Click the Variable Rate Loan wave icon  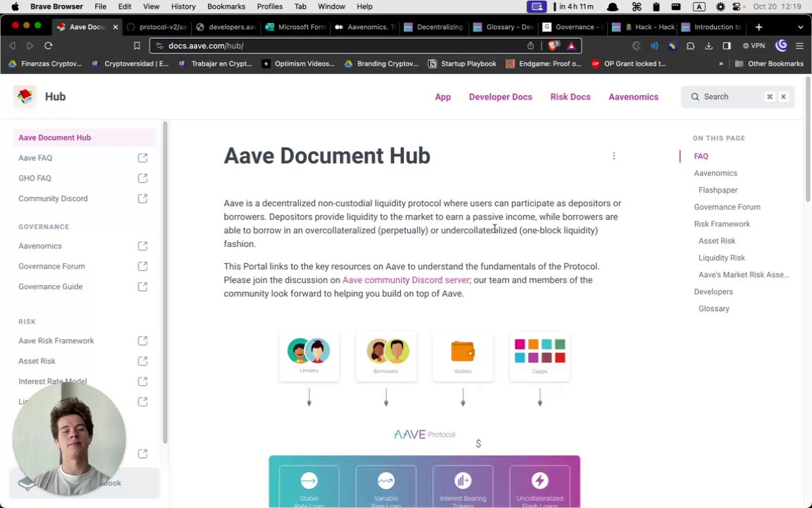click(386, 480)
